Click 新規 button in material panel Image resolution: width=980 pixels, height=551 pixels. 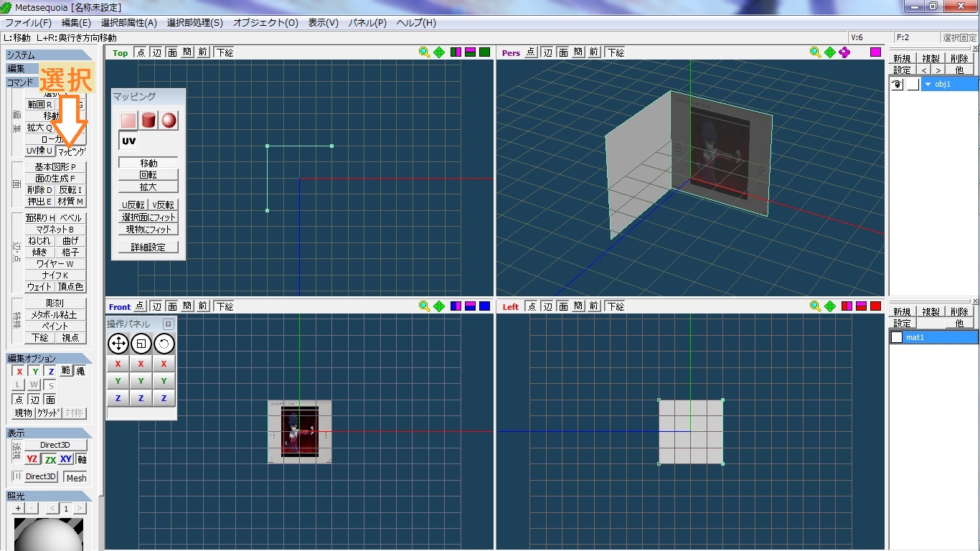[x=902, y=312]
